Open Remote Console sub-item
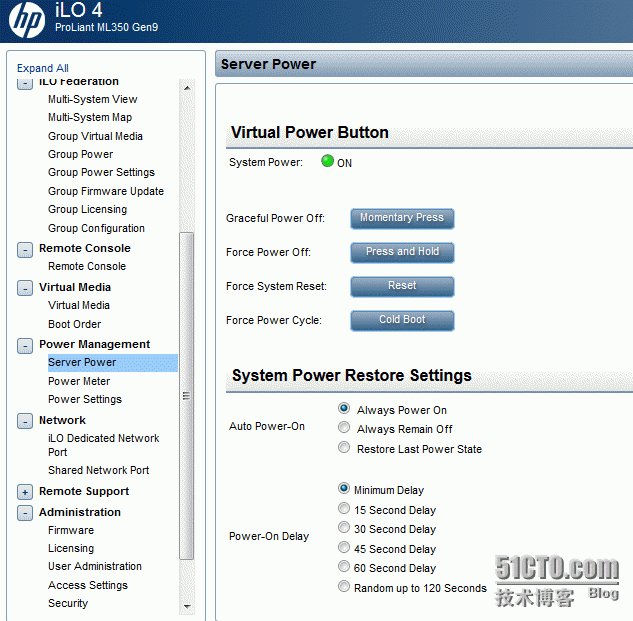 (87, 266)
